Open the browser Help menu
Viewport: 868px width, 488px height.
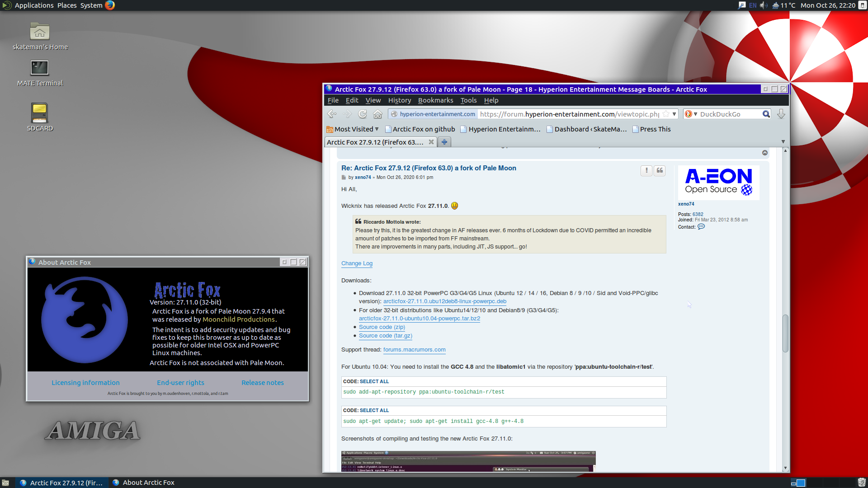491,100
